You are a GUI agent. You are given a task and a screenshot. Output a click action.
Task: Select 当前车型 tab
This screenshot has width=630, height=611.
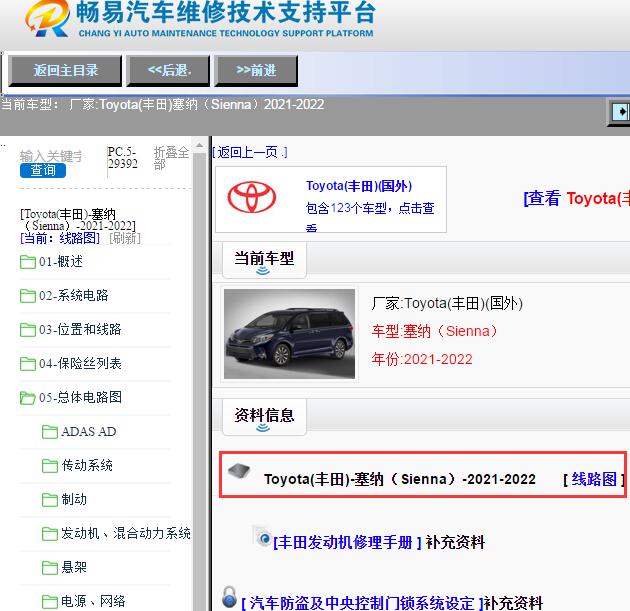(x=264, y=260)
